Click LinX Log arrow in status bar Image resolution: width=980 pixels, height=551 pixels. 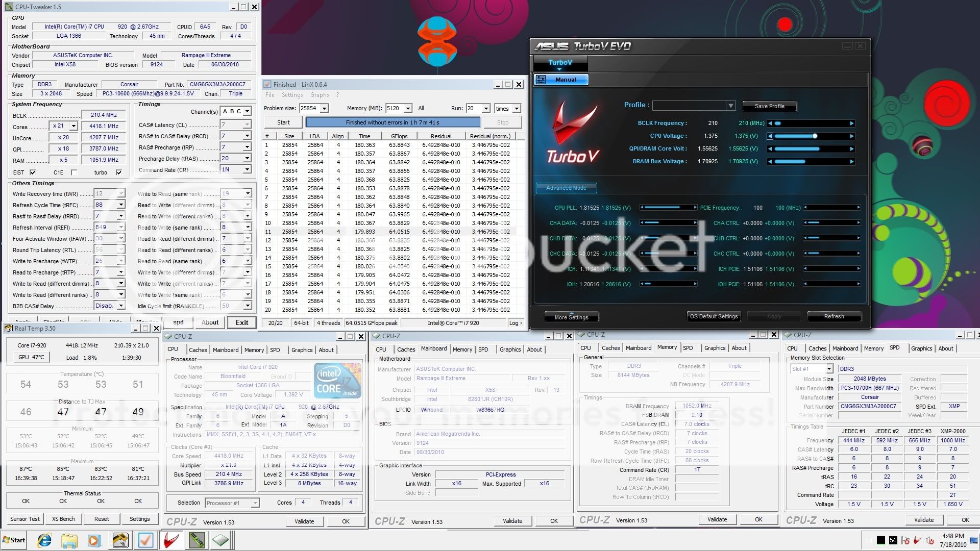[x=516, y=323]
